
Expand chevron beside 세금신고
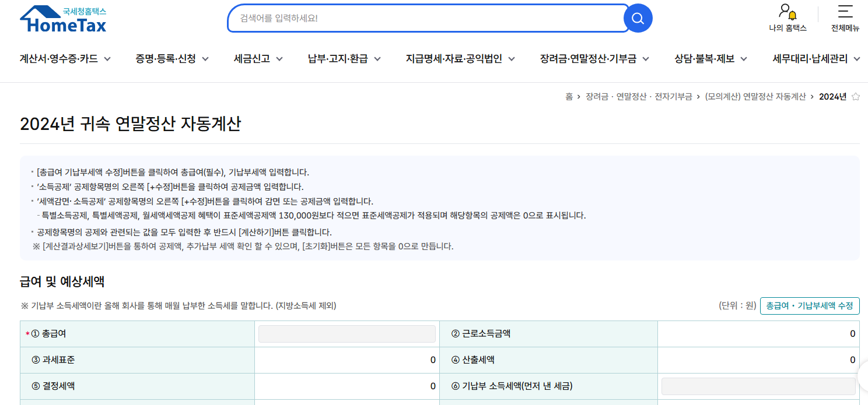tap(279, 59)
